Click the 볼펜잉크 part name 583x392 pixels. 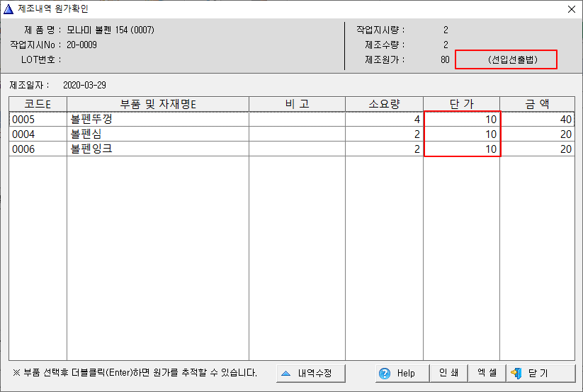[91, 149]
